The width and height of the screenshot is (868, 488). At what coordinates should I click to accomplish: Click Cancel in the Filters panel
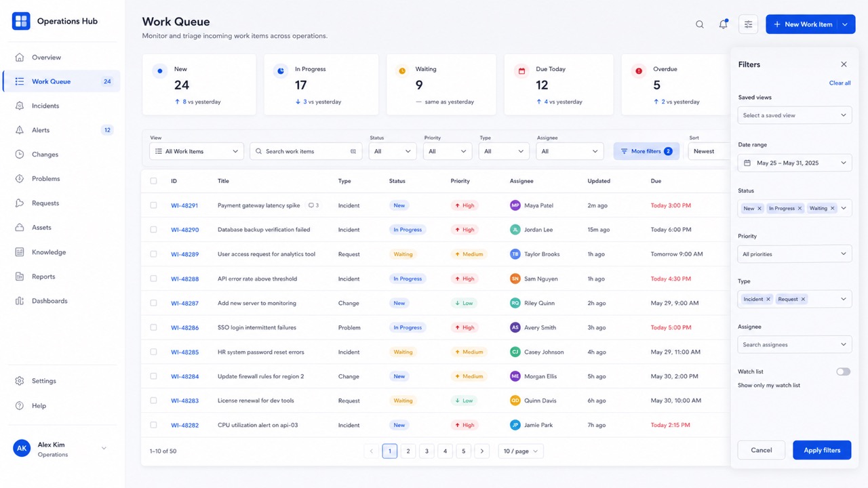(x=762, y=450)
